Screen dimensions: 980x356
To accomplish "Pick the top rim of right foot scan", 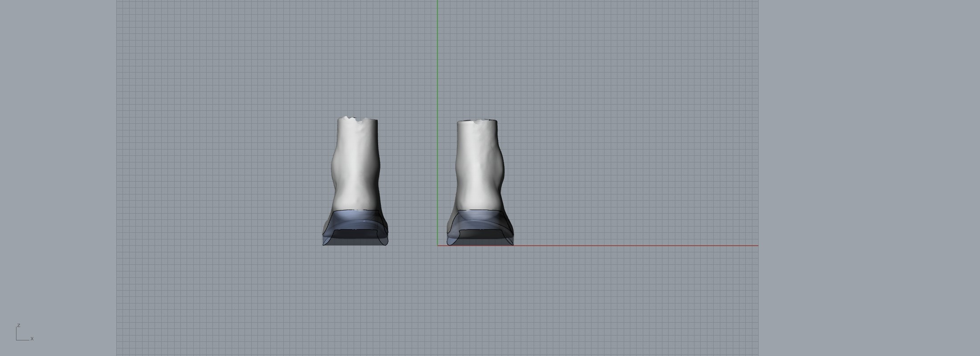I will [x=478, y=121].
